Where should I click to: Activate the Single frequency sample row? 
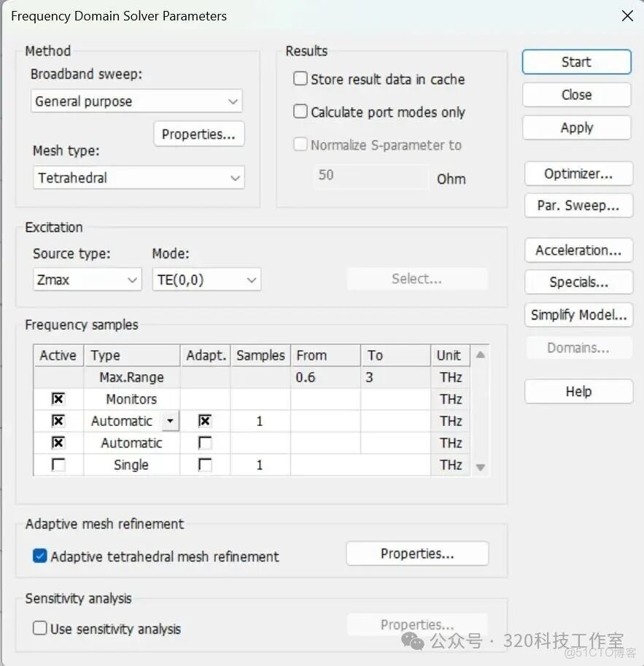58,465
